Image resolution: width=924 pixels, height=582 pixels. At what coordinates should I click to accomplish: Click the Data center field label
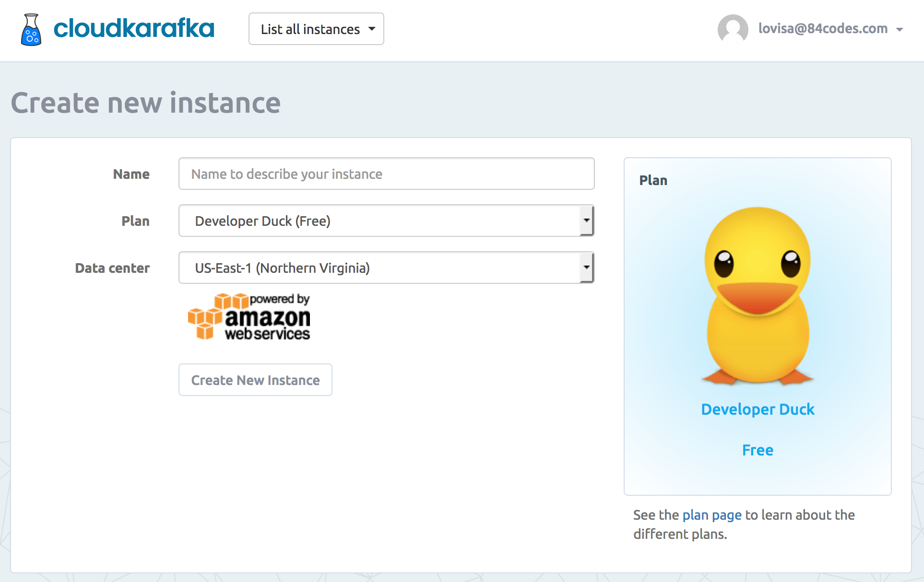point(112,268)
